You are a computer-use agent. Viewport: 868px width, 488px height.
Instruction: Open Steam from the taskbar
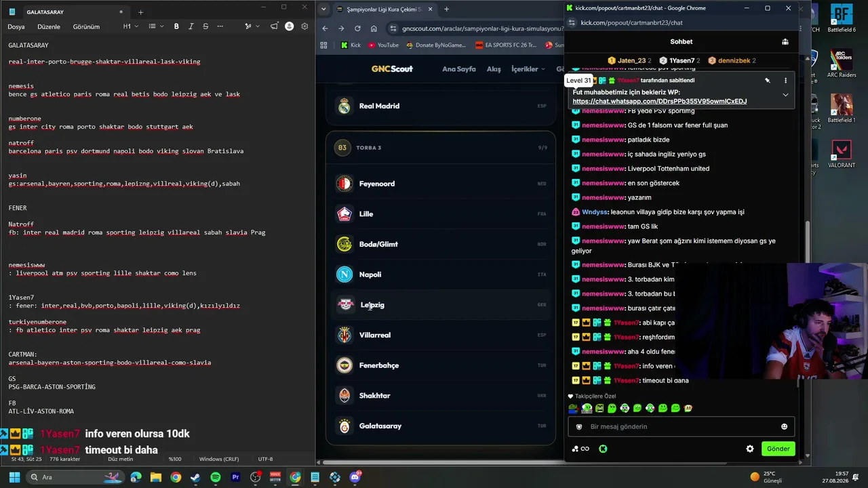(x=195, y=477)
